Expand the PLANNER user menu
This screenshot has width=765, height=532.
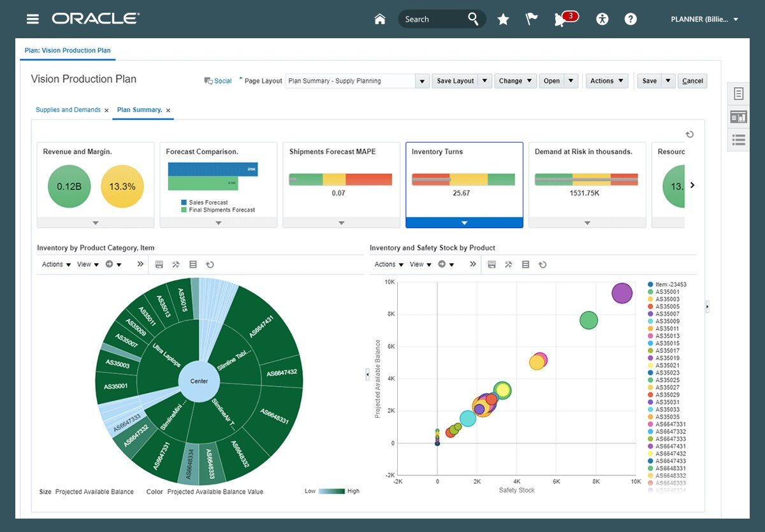704,19
